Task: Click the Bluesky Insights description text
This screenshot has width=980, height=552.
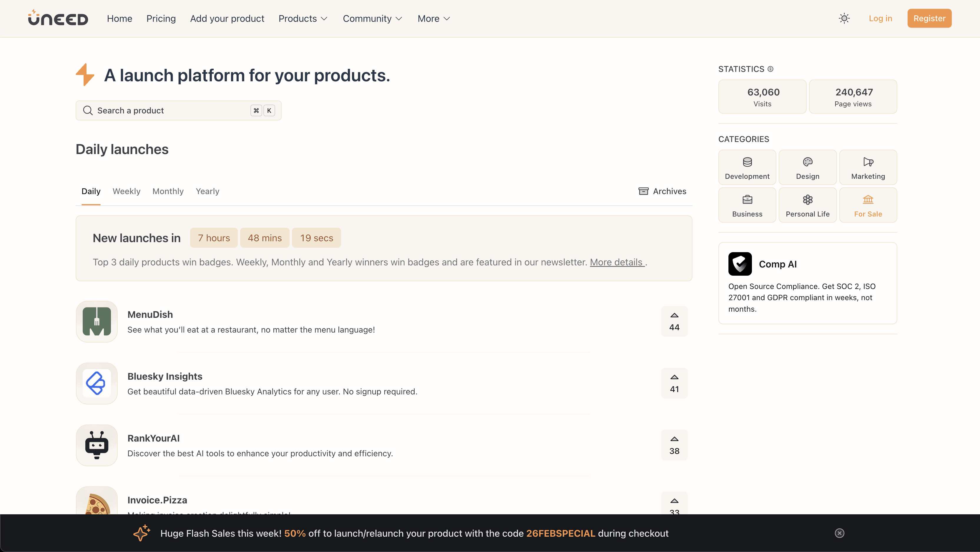Action: coord(273,391)
